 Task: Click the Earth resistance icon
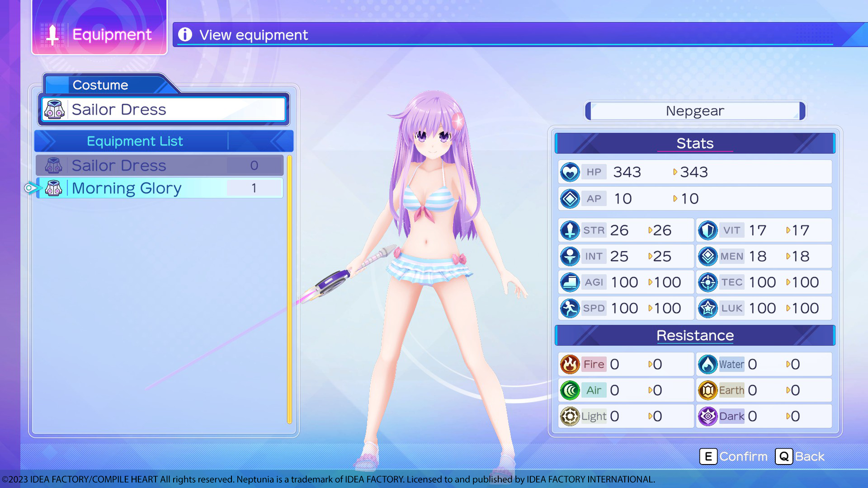tap(708, 390)
